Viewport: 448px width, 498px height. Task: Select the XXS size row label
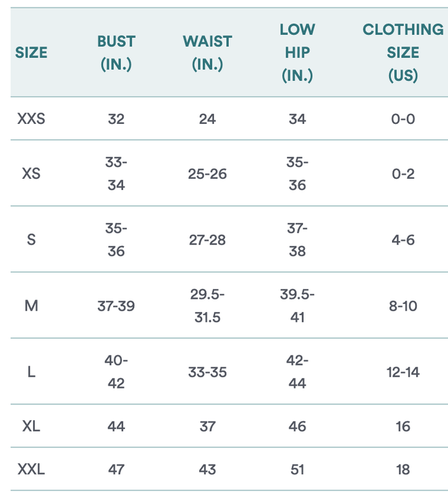31,119
